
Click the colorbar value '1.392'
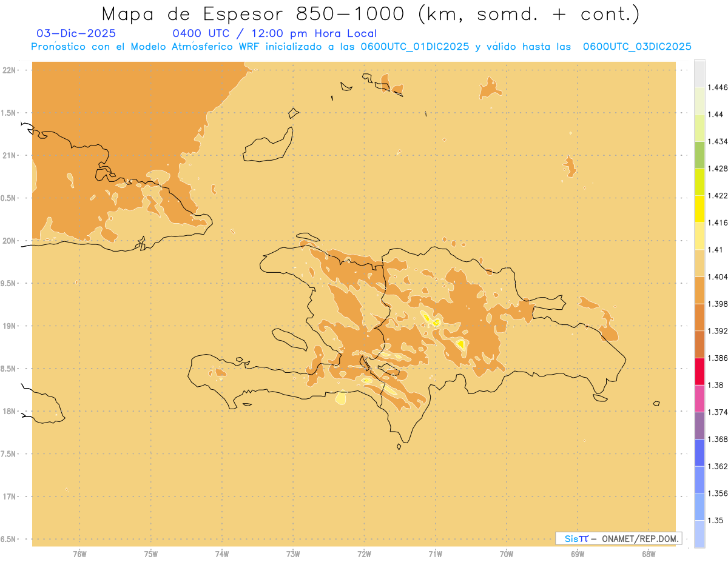pos(718,331)
